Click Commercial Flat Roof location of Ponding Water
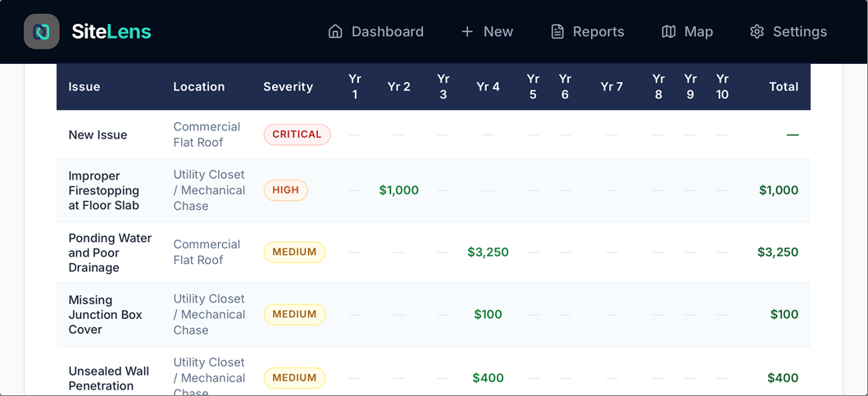 207,252
